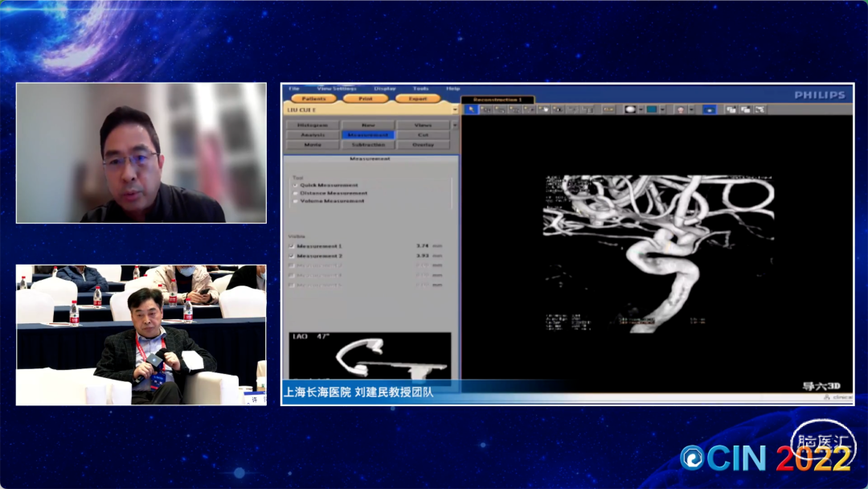Click the Measurement 2 label
868x489 pixels.
coord(319,256)
